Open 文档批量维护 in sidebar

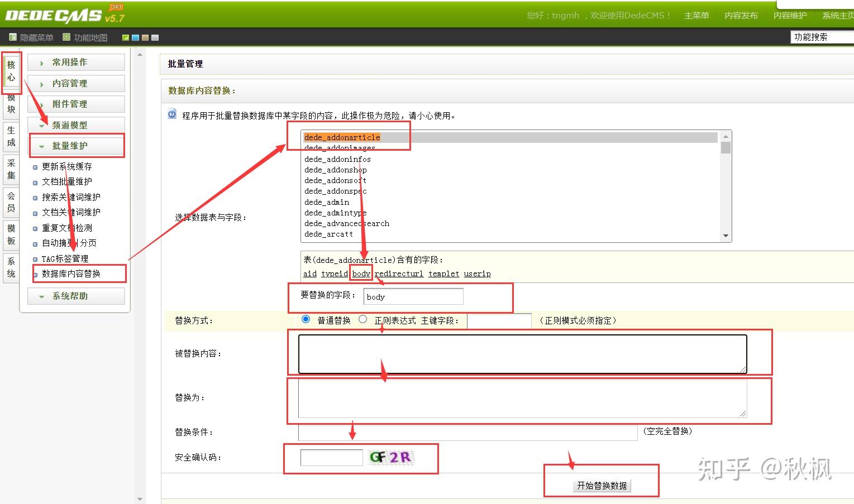(x=67, y=182)
